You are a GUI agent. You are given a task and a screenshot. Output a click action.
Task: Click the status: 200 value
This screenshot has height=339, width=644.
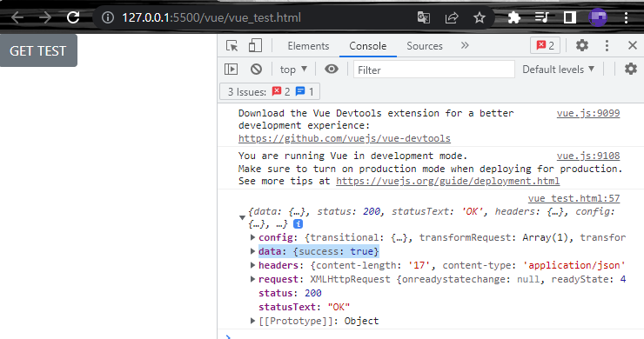(313, 293)
